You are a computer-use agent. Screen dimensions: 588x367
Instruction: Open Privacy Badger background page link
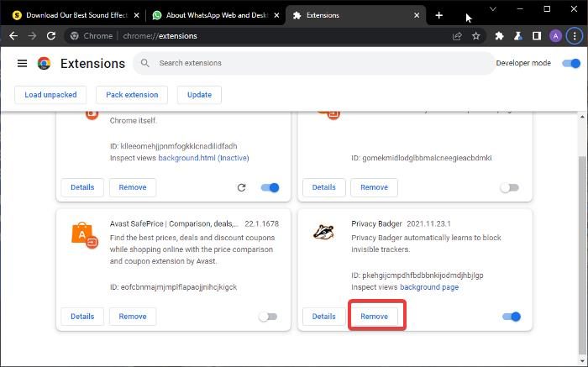point(428,287)
